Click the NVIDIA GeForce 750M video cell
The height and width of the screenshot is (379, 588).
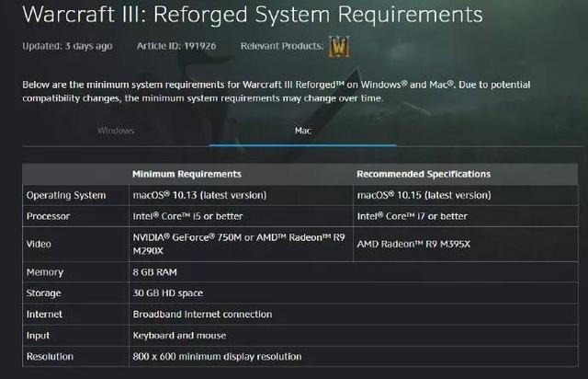tap(239, 244)
